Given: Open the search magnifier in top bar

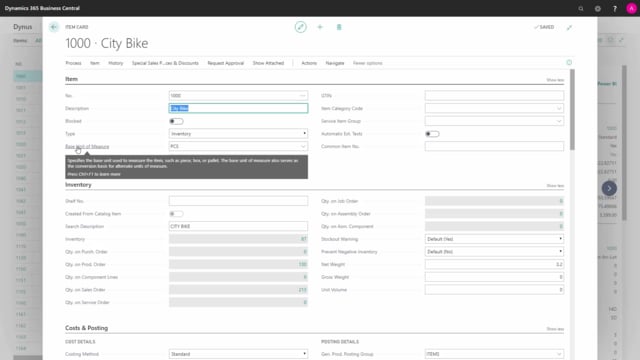Looking at the screenshot, I should pos(581,8).
